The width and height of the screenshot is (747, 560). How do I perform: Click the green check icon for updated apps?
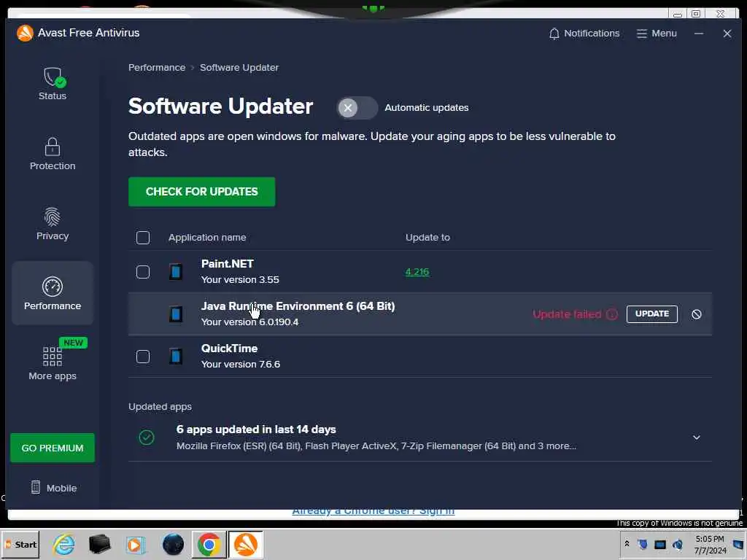pyautogui.click(x=147, y=437)
